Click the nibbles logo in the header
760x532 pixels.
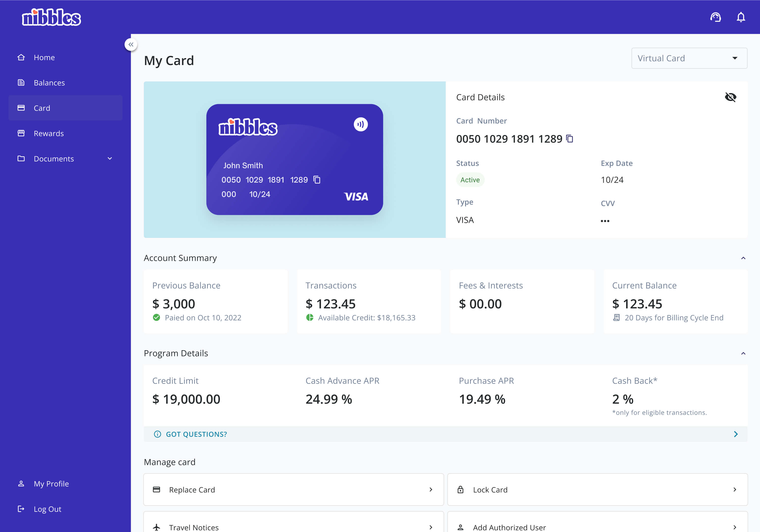[51, 17]
